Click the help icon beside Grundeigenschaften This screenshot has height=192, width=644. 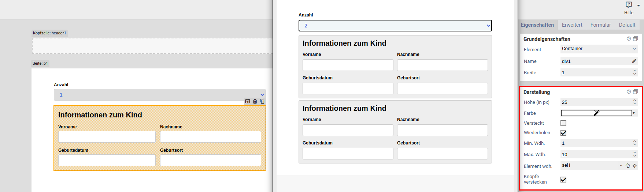629,39
